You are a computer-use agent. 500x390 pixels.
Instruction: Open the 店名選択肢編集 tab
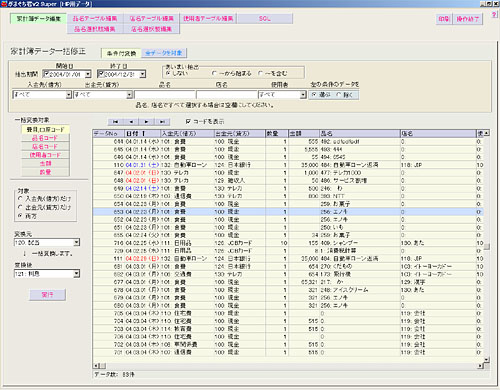(x=152, y=29)
